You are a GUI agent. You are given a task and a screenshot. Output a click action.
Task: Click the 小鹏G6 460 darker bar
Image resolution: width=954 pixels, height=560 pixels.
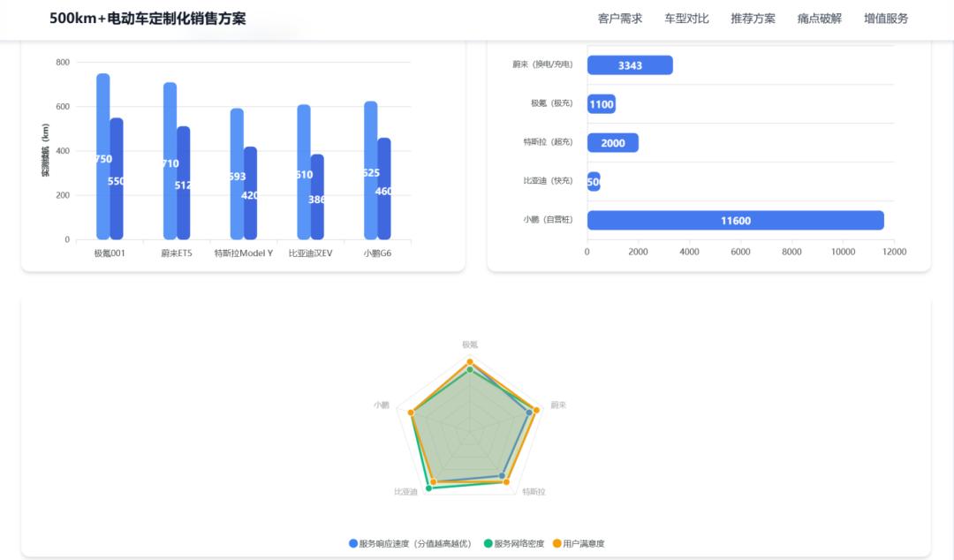pos(384,189)
